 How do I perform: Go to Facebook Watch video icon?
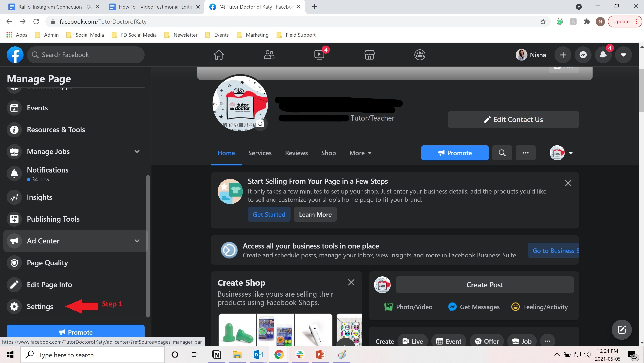coord(319,55)
